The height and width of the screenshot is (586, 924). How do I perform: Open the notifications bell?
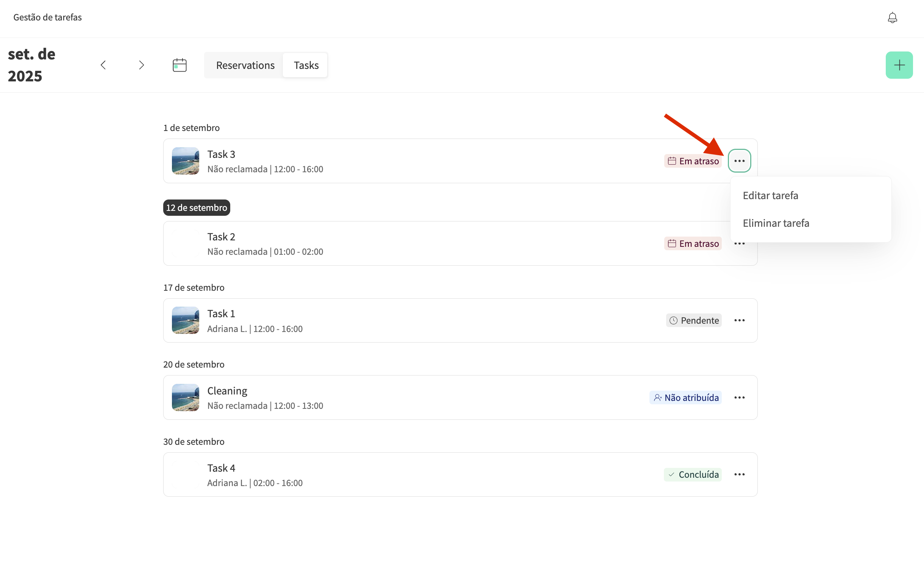point(892,18)
